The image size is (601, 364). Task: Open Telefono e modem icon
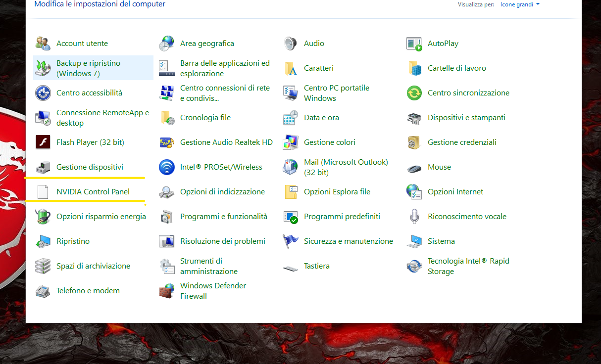(x=43, y=291)
